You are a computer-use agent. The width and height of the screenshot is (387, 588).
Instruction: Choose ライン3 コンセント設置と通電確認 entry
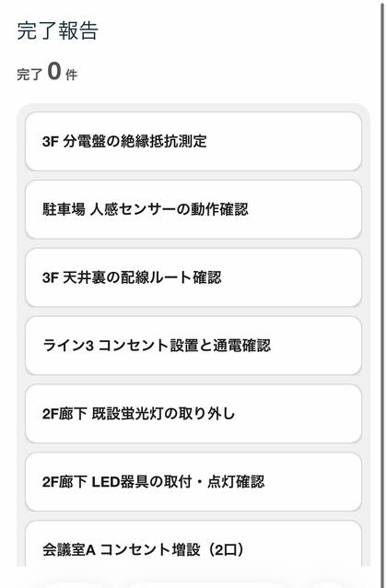[193, 346]
